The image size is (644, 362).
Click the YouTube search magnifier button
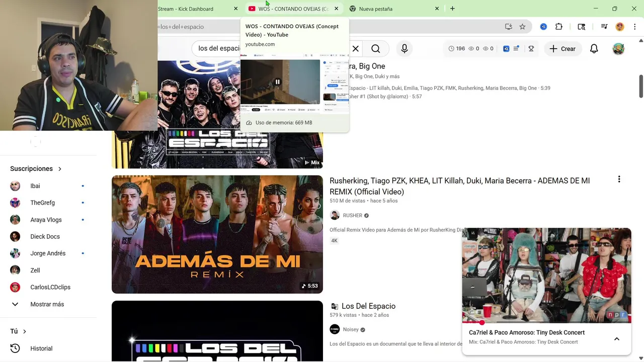click(376, 49)
